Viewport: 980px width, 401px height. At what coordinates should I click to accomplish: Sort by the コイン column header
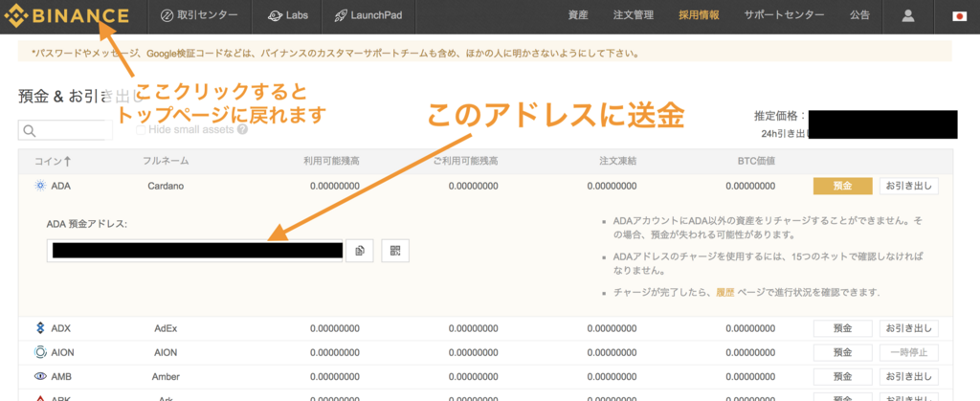tap(54, 161)
